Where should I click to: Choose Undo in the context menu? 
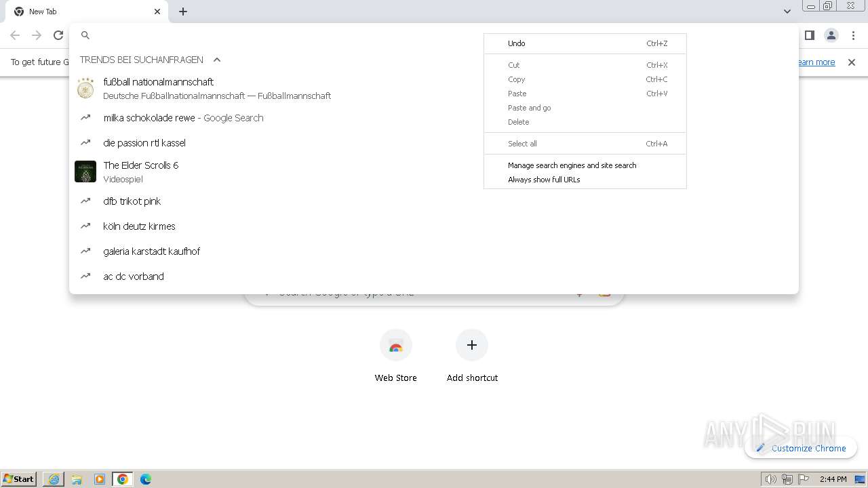pyautogui.click(x=585, y=43)
